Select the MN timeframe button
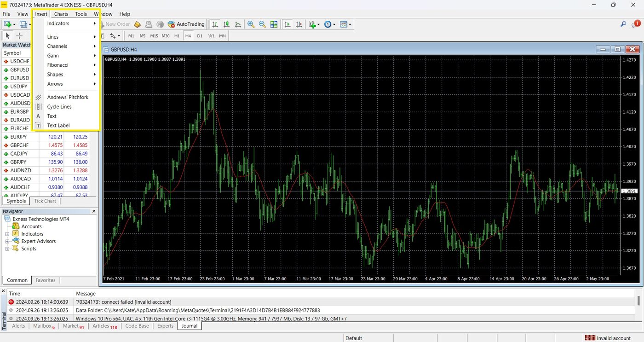The width and height of the screenshot is (644, 342). click(222, 36)
